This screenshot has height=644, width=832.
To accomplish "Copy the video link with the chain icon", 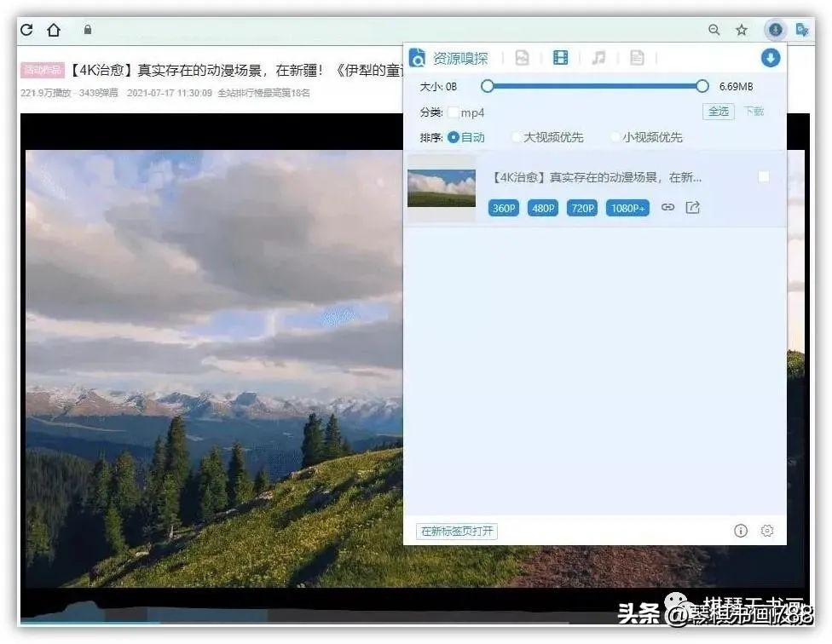I will click(x=668, y=207).
